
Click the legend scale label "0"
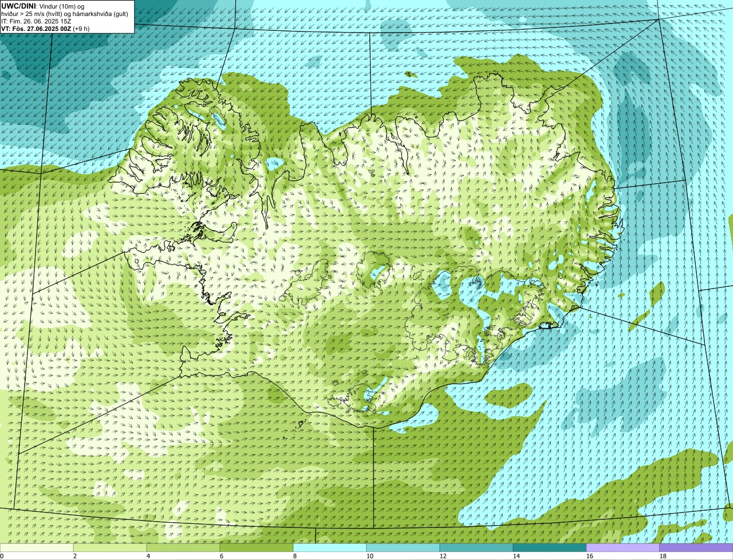click(2, 556)
